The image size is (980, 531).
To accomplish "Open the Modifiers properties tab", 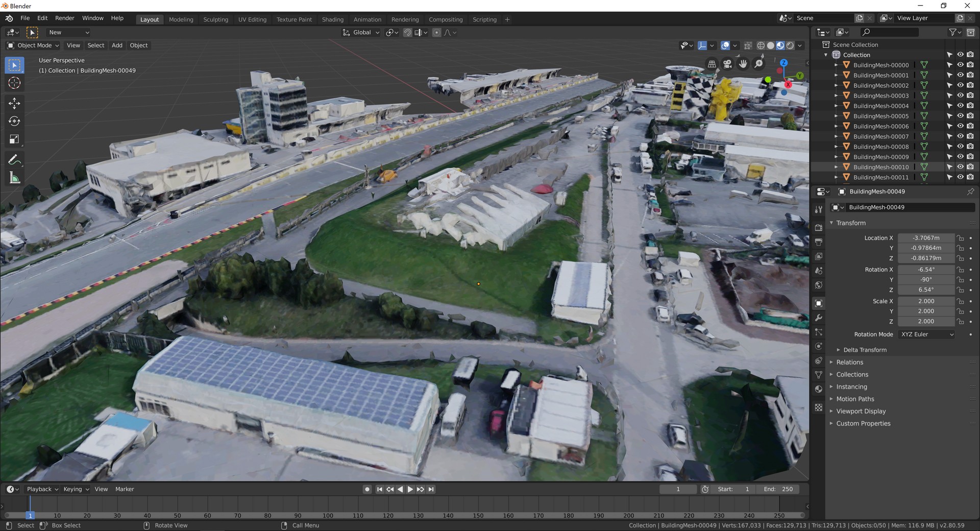I will point(819,318).
